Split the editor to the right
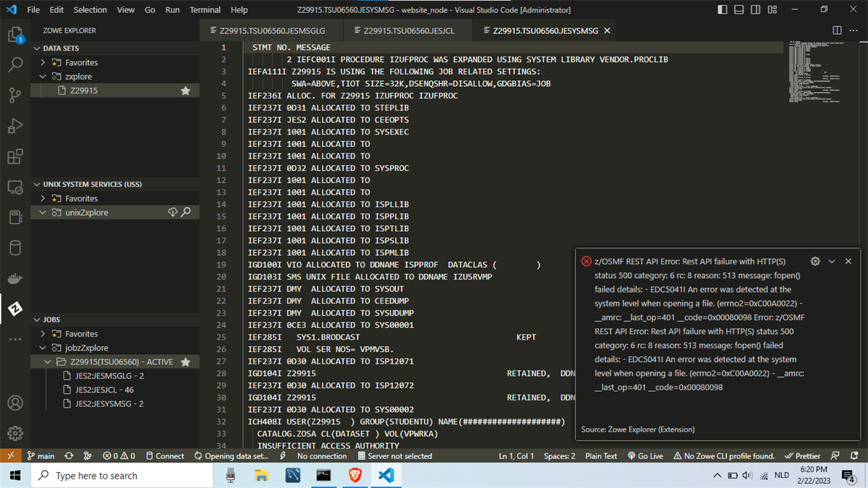868x488 pixels. click(837, 30)
